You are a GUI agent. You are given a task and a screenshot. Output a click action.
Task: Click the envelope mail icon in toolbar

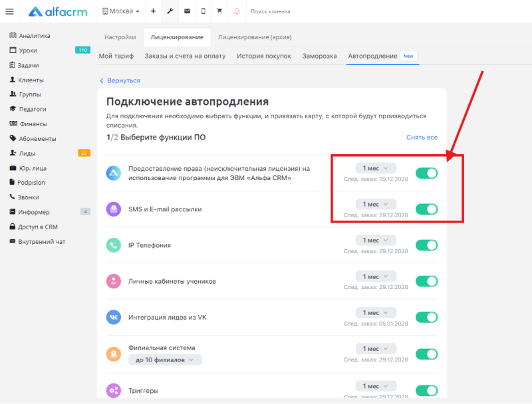(x=187, y=11)
